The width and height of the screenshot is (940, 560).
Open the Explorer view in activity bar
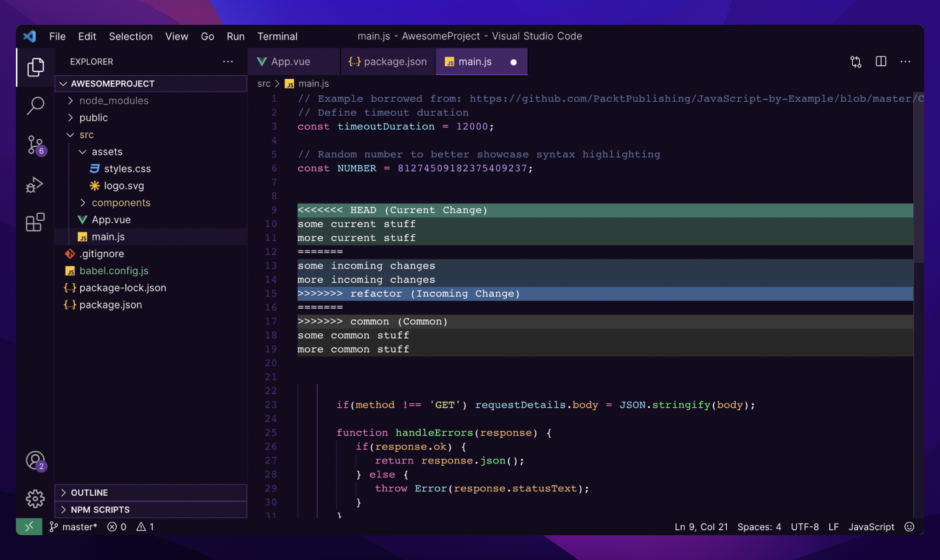pyautogui.click(x=36, y=67)
